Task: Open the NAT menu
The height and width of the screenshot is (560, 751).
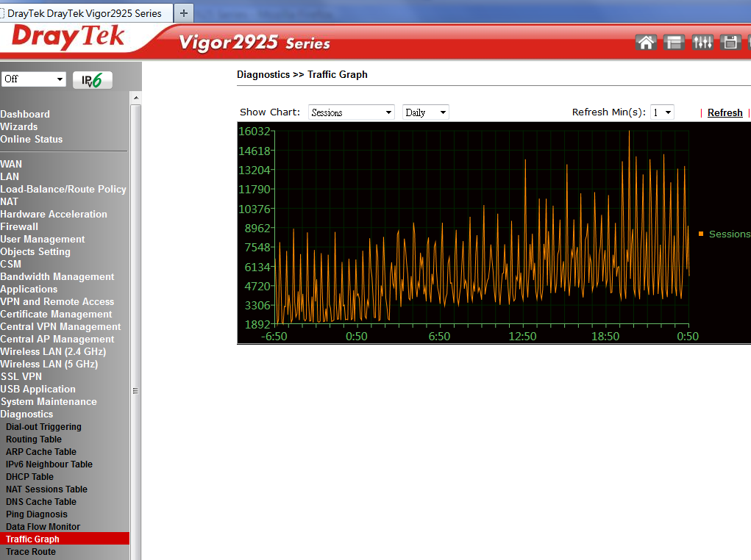Action: (9, 201)
